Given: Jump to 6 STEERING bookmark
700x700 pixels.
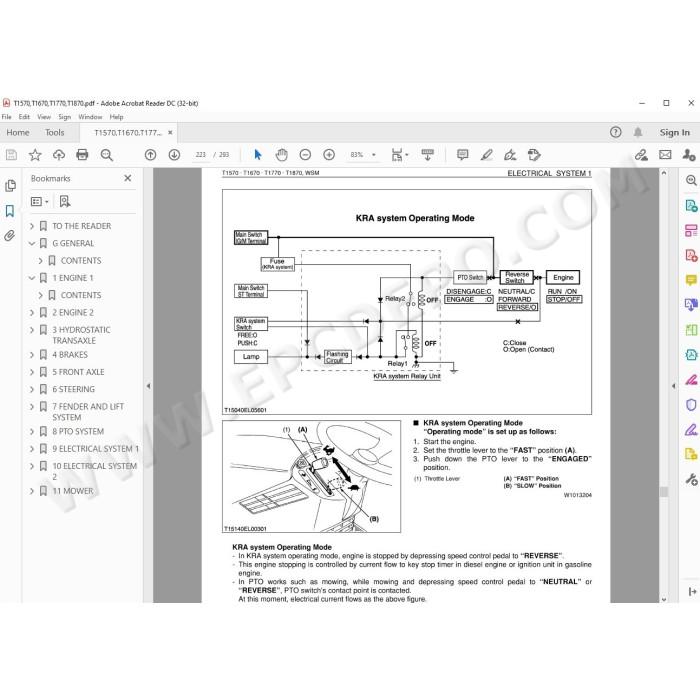Looking at the screenshot, I should pos(74,389).
